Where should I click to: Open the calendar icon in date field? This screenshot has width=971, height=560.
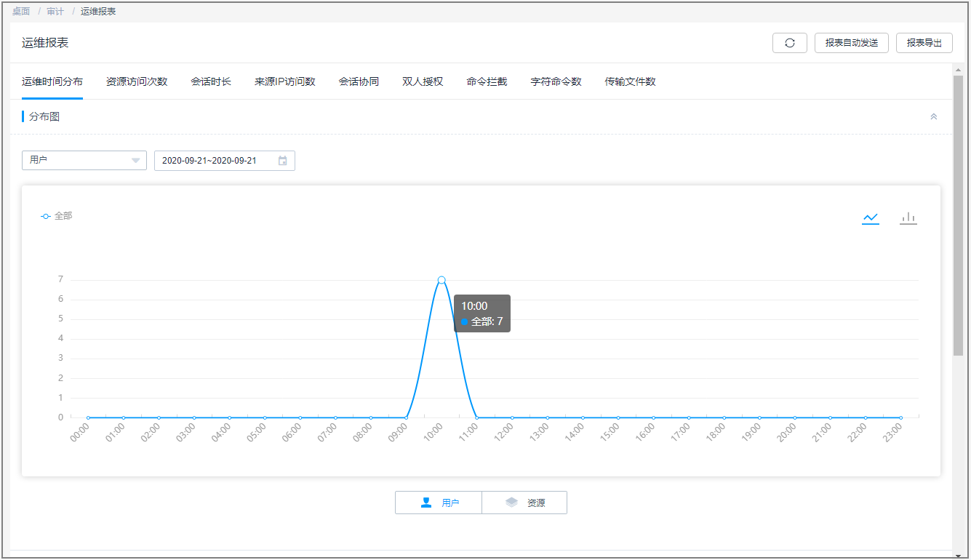[x=283, y=161]
